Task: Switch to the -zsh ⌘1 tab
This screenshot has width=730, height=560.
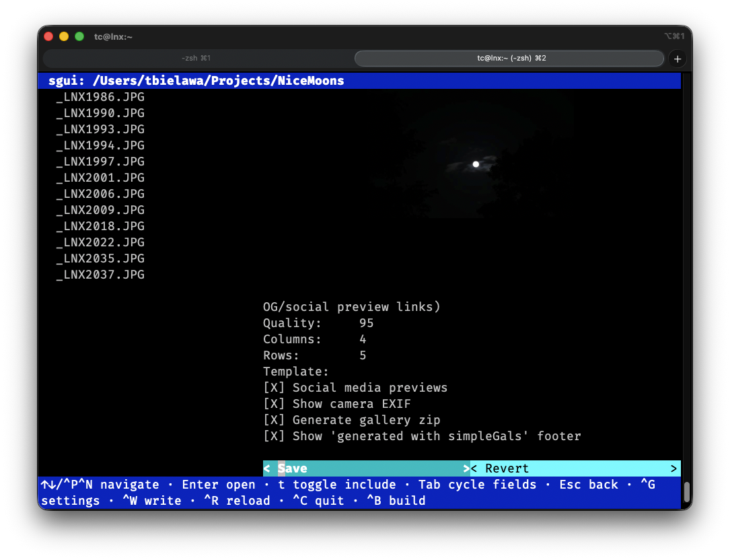Action: [x=196, y=59]
